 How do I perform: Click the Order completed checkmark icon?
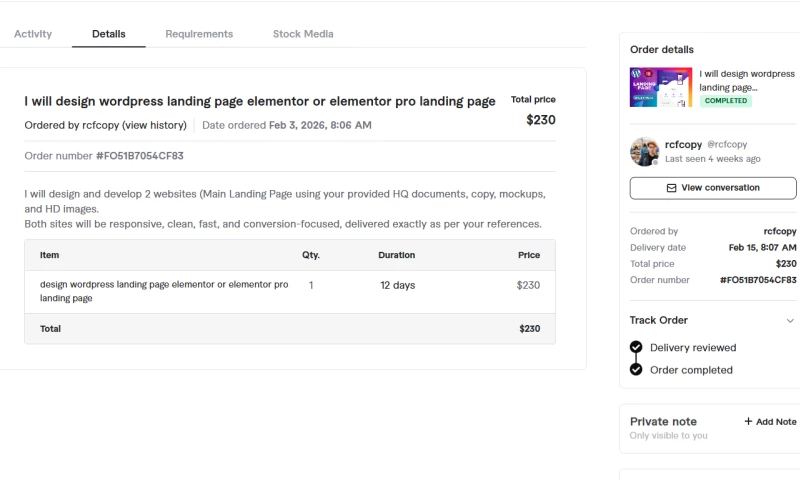tap(636, 369)
